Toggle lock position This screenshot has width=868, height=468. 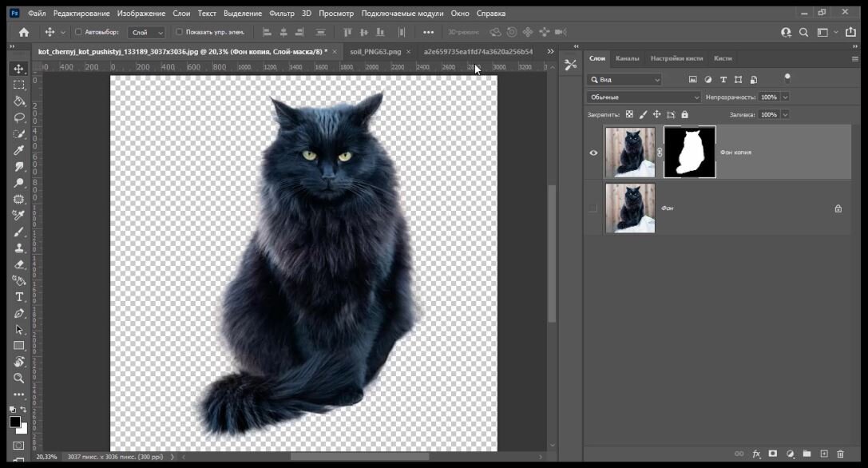pos(656,115)
